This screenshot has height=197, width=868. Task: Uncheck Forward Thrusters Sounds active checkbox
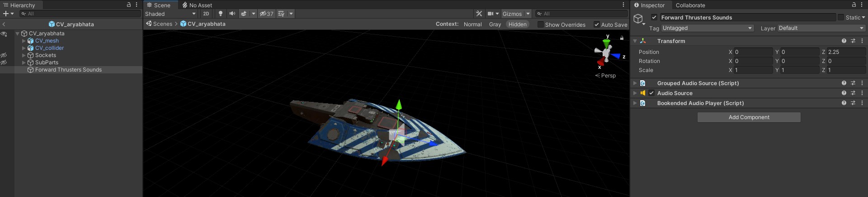pyautogui.click(x=654, y=17)
